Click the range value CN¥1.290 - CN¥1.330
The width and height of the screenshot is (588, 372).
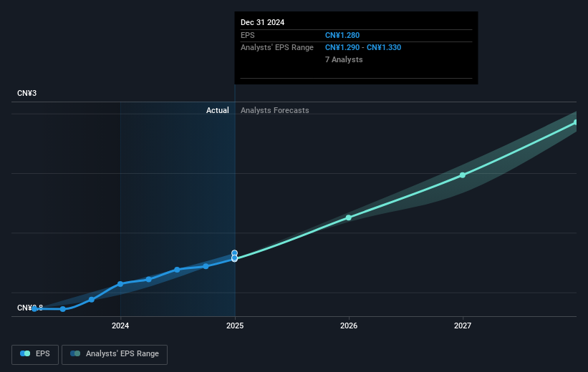pos(363,48)
